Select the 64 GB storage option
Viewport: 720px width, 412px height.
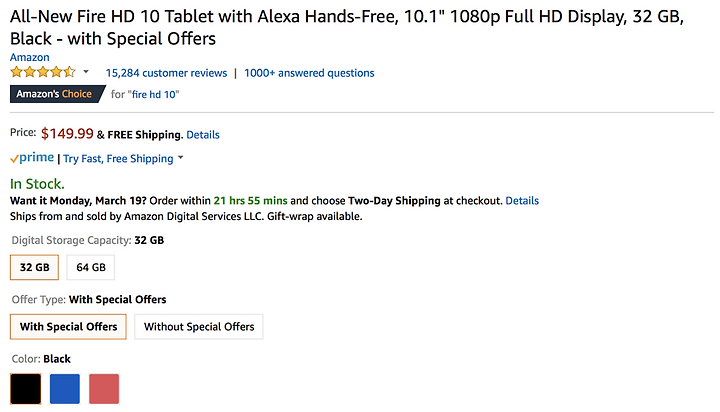(91, 267)
